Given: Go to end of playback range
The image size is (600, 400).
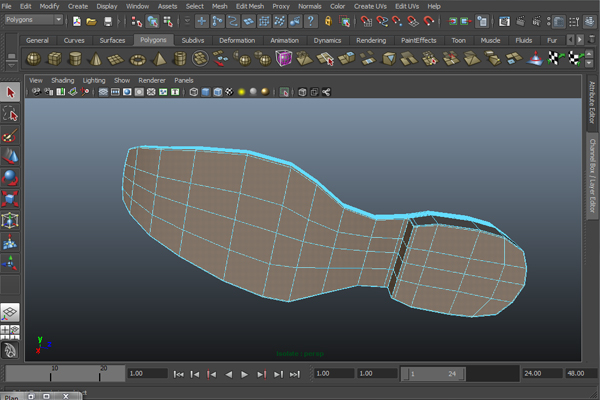Looking at the screenshot, I should point(294,374).
